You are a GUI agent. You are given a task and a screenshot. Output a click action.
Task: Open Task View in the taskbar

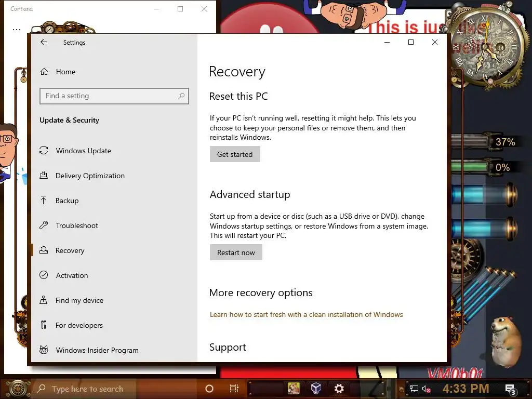[234, 389]
